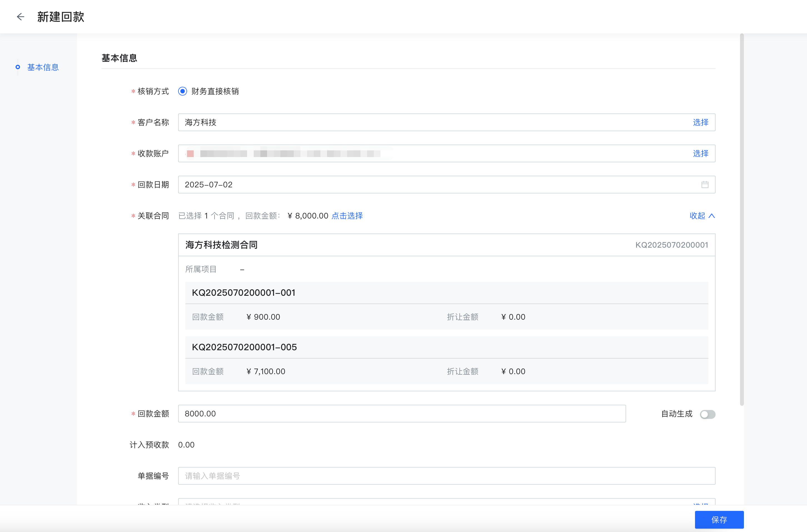Viewport: 807px width, 532px height.
Task: Select the 财务直接核销 radio button
Action: (183, 91)
